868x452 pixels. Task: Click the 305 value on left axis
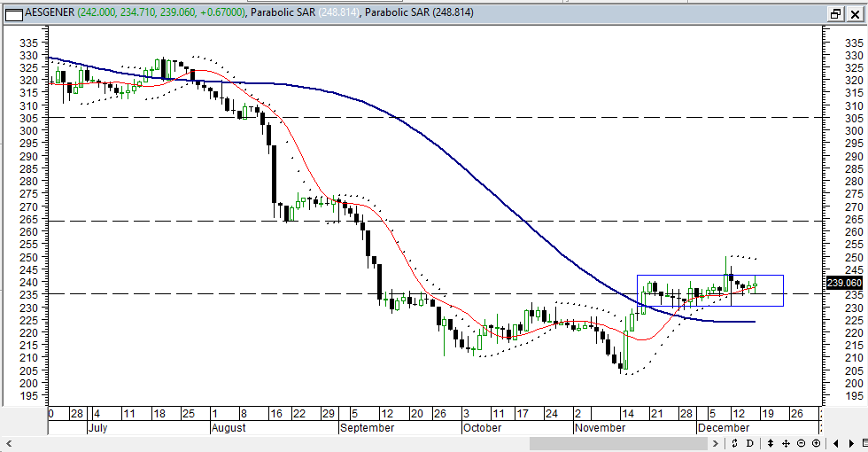[28, 118]
